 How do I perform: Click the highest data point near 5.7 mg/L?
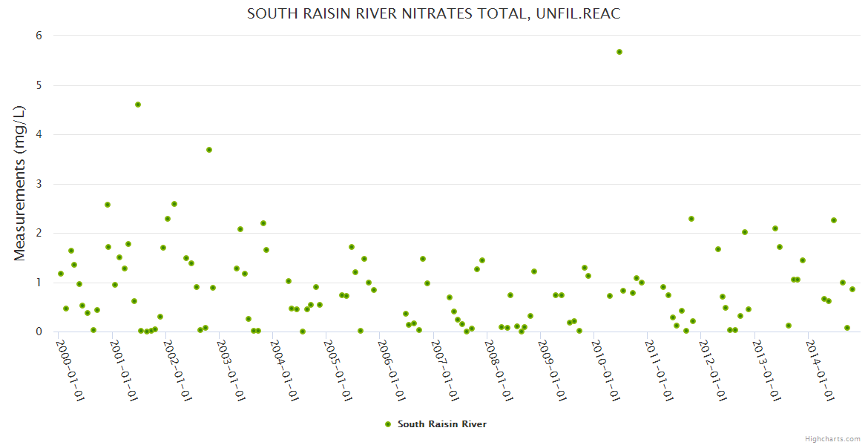coord(619,52)
